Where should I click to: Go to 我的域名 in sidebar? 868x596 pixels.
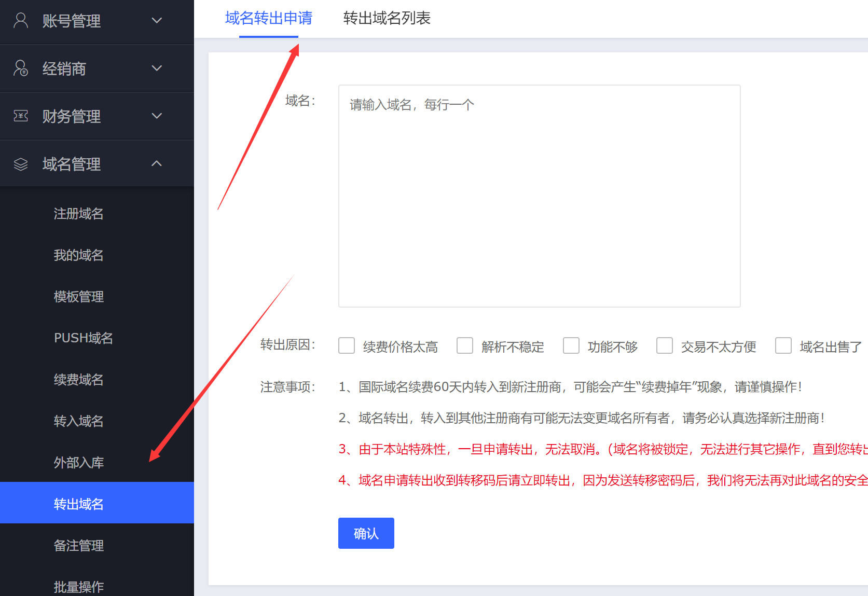[79, 255]
